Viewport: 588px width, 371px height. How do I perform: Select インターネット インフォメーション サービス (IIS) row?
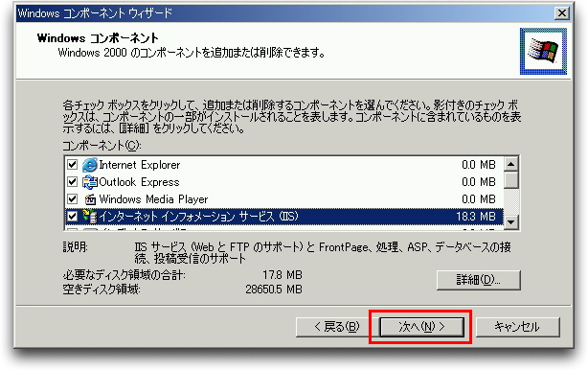283,217
